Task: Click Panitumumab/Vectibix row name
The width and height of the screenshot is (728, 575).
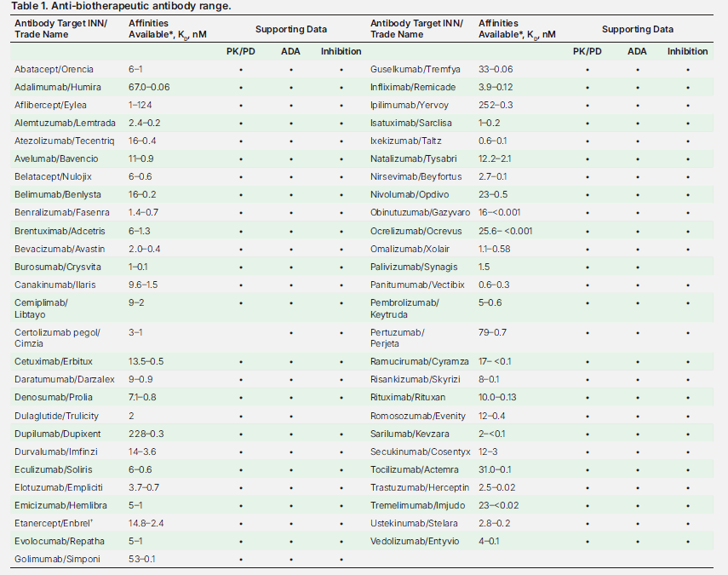Action: tap(417, 285)
